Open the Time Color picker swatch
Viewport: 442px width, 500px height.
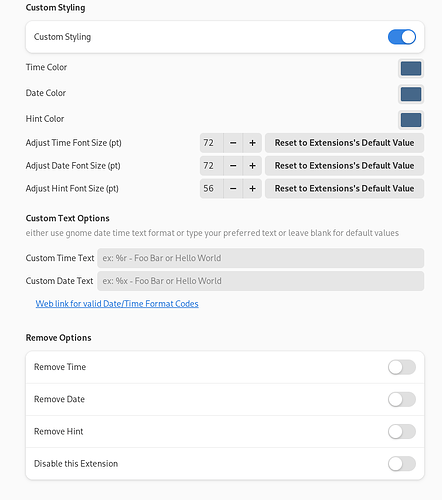411,69
